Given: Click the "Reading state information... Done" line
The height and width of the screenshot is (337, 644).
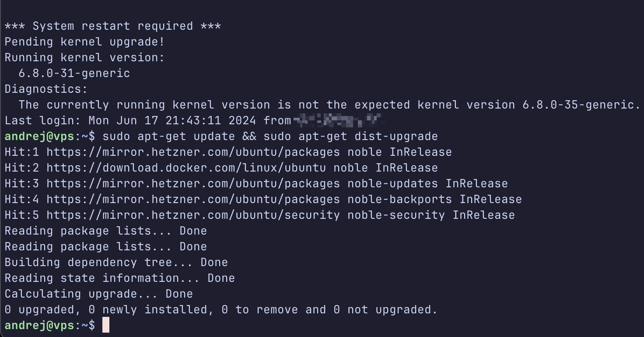Looking at the screenshot, I should point(119,278).
